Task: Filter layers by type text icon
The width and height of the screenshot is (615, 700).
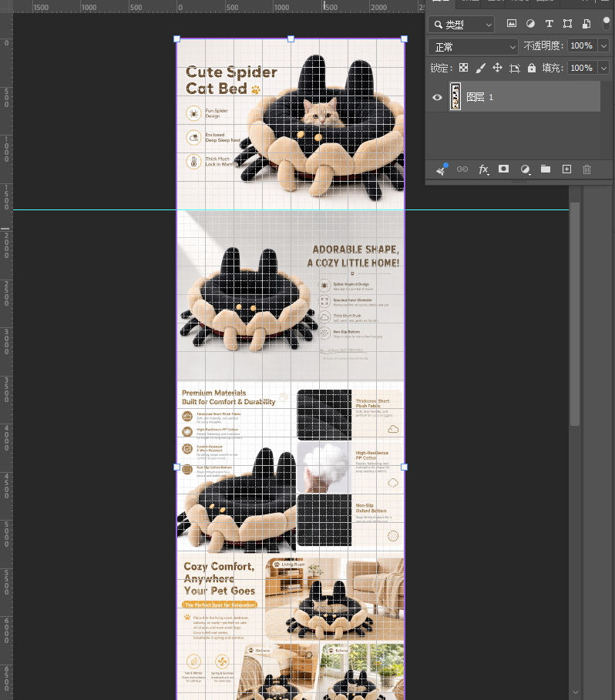Action: click(549, 24)
